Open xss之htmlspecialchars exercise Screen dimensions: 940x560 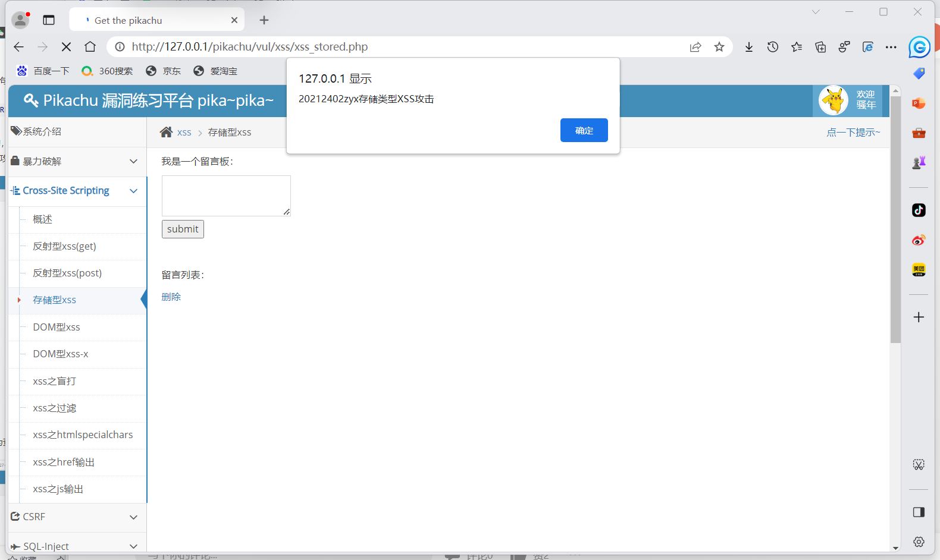click(x=83, y=435)
